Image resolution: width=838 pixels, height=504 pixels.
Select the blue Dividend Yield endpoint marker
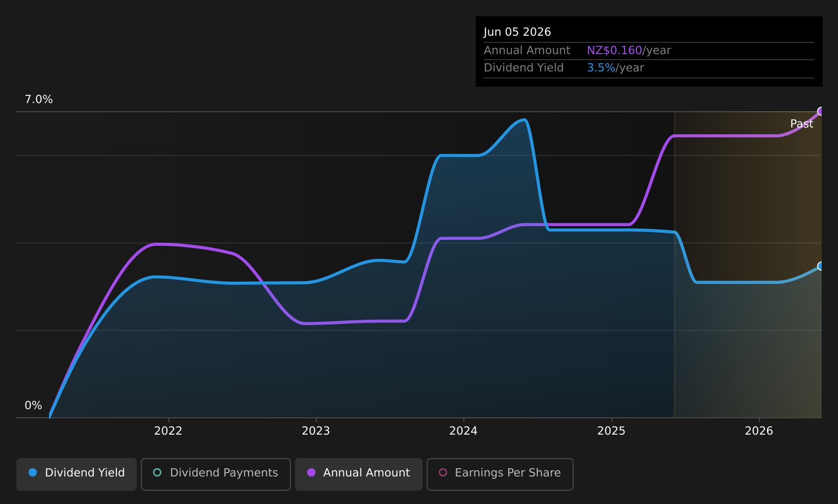821,266
